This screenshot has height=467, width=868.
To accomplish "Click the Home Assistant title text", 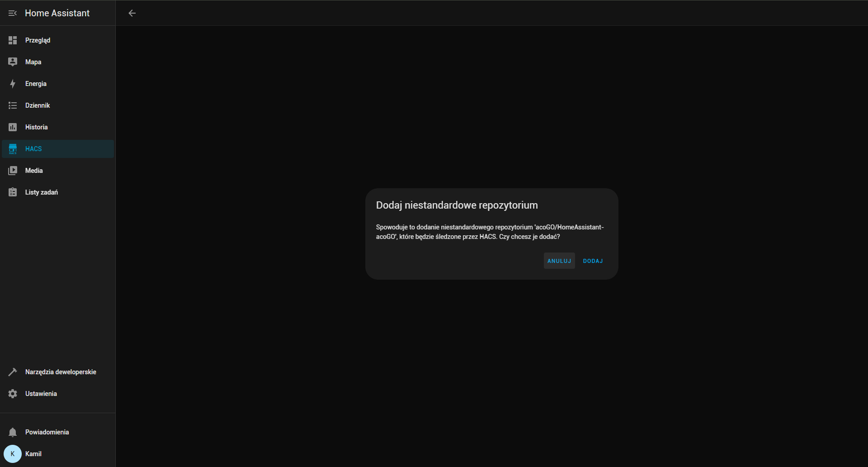I will [x=57, y=13].
